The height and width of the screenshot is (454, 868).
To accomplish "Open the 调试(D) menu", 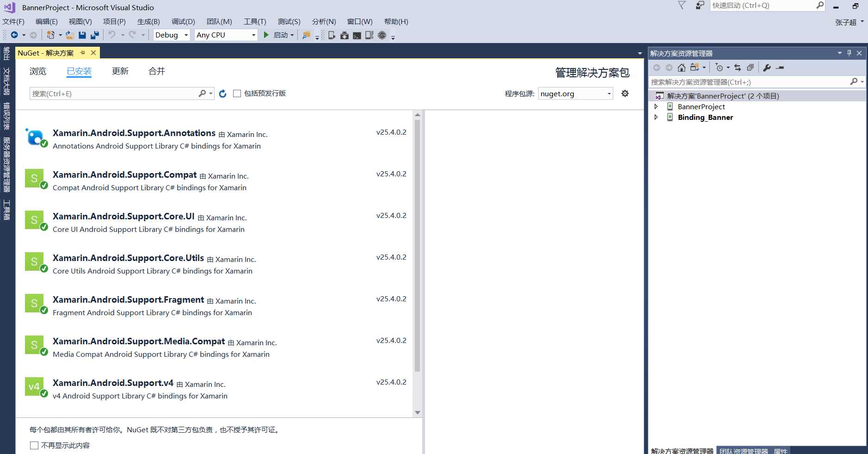I will coord(183,22).
